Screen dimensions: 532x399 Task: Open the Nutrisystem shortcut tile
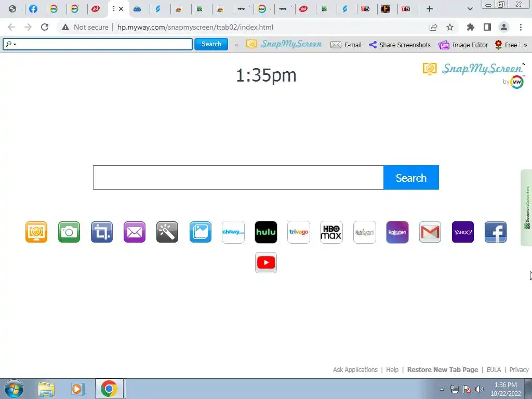[x=364, y=232]
